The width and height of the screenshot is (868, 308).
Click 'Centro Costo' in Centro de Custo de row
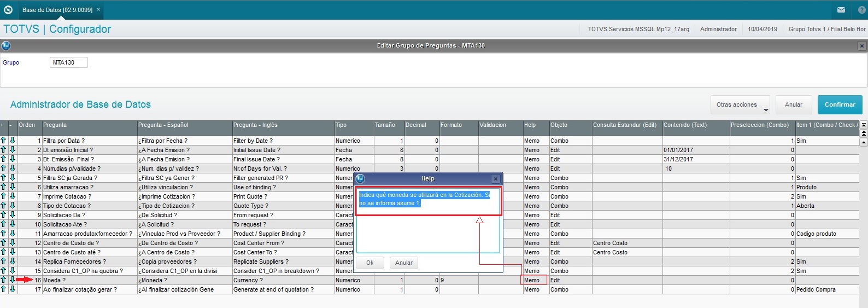coord(627,243)
